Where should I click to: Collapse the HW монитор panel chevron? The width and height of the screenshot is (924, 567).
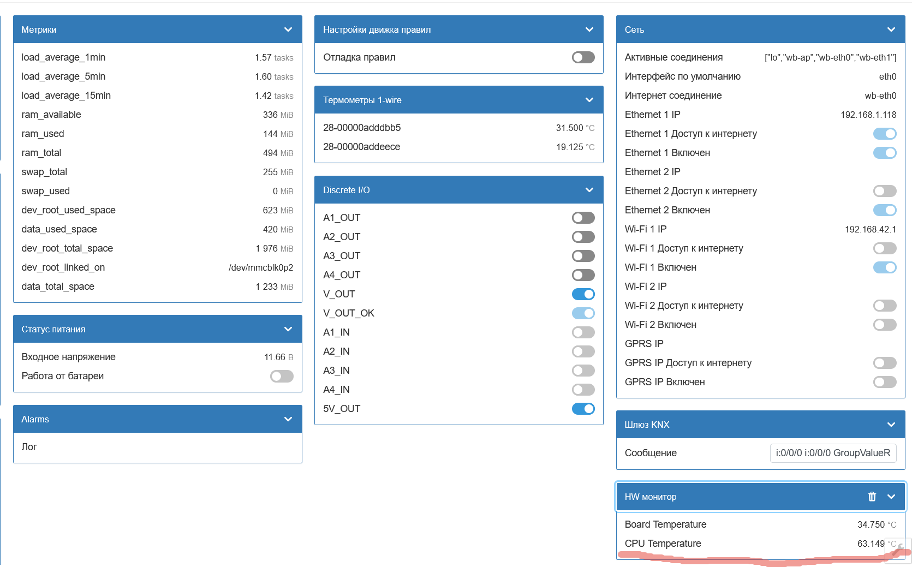[x=891, y=497]
